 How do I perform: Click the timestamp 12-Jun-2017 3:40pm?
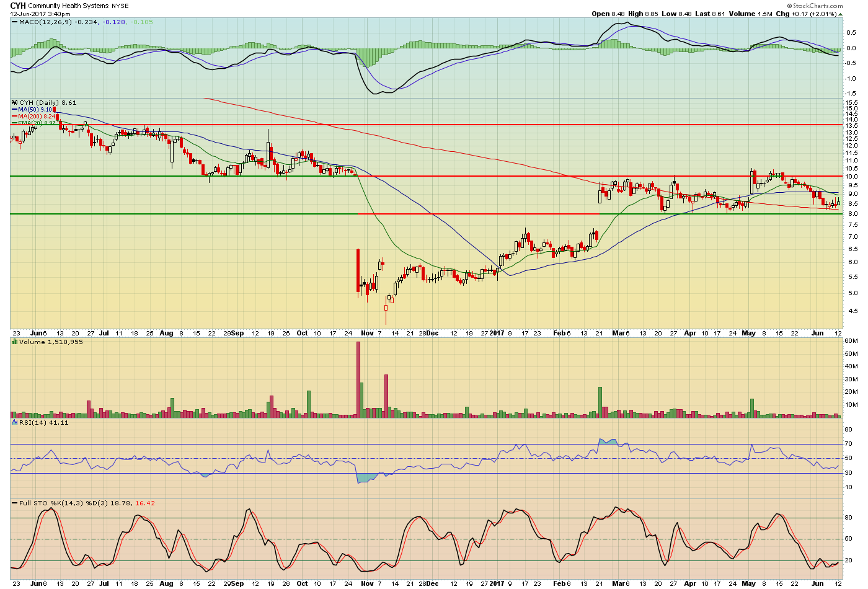(40, 14)
